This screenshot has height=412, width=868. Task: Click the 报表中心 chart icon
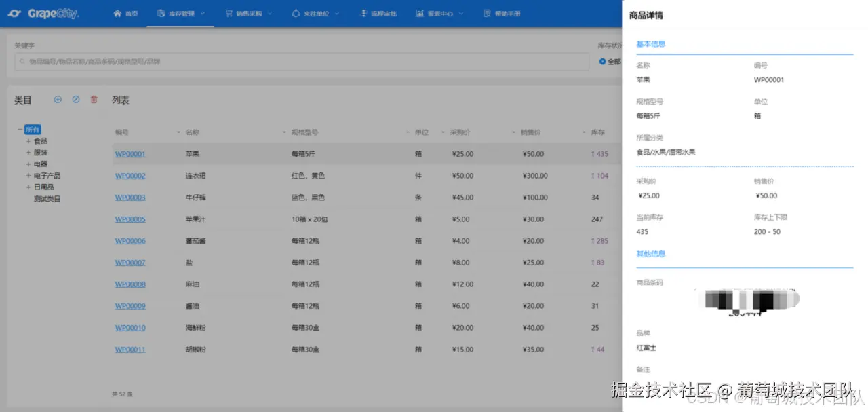click(x=420, y=14)
